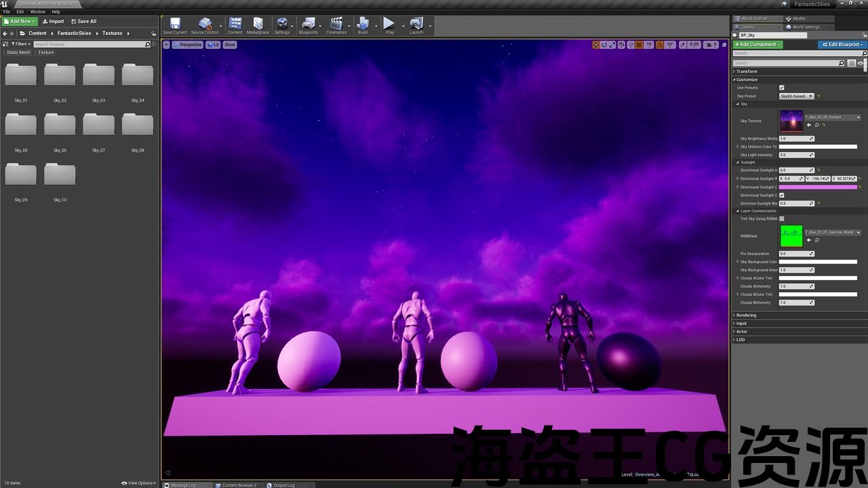Switch to the World Settings tab
868x488 pixels.
[x=806, y=27]
